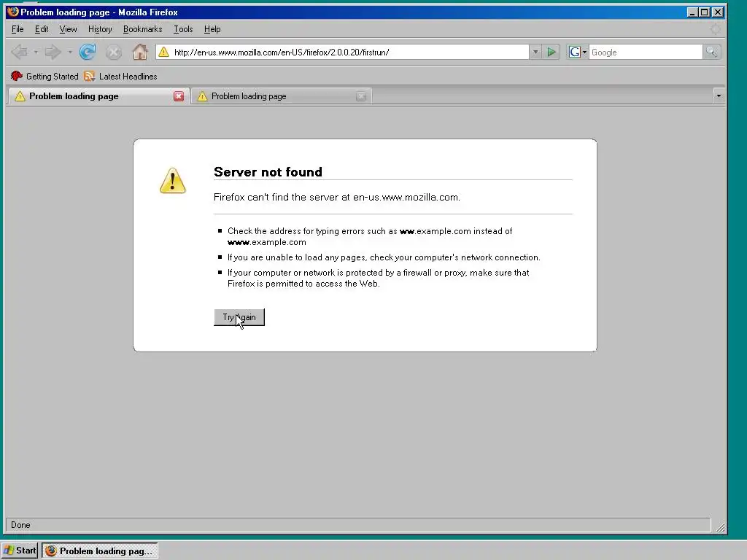
Task: Close the second inactive tab
Action: click(361, 96)
